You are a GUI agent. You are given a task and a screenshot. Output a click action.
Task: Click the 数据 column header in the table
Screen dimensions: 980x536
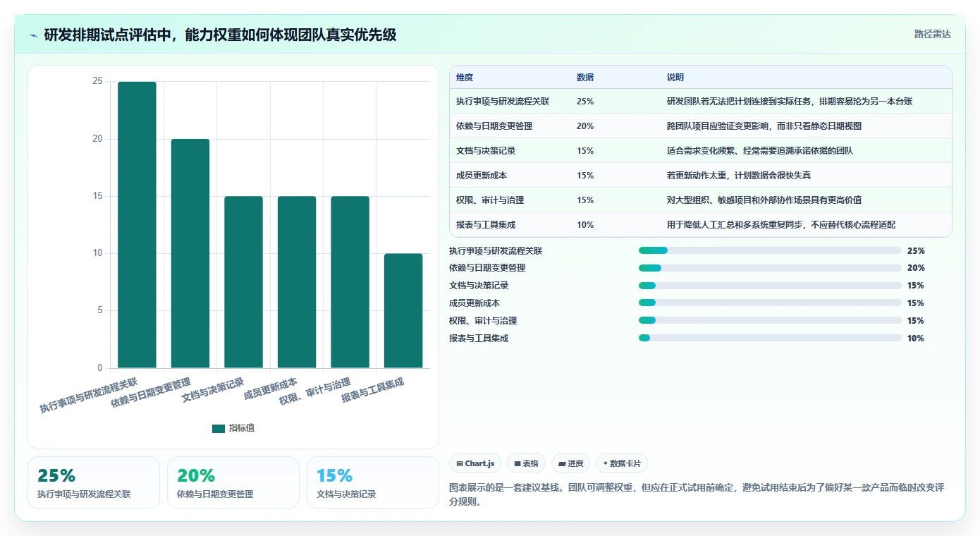click(585, 78)
